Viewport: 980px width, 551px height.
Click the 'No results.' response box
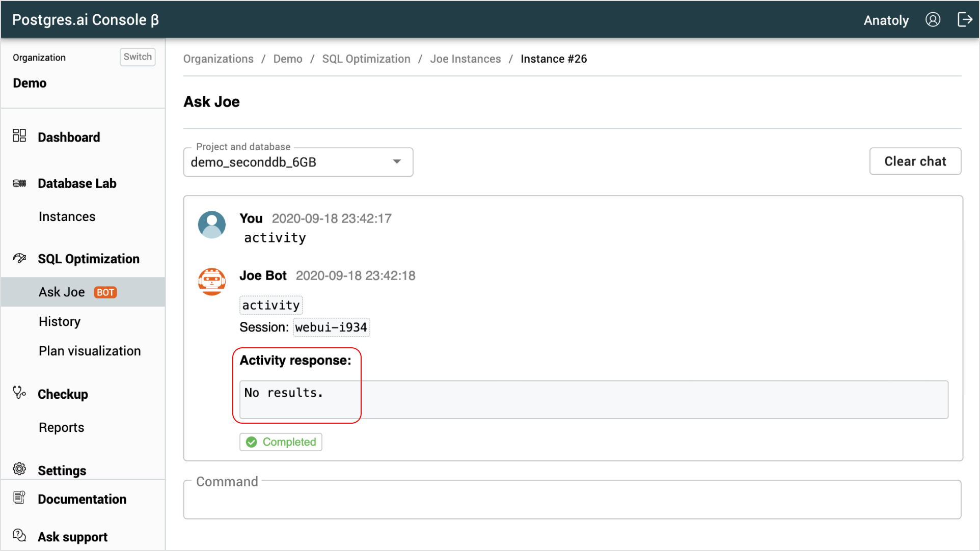tap(594, 400)
